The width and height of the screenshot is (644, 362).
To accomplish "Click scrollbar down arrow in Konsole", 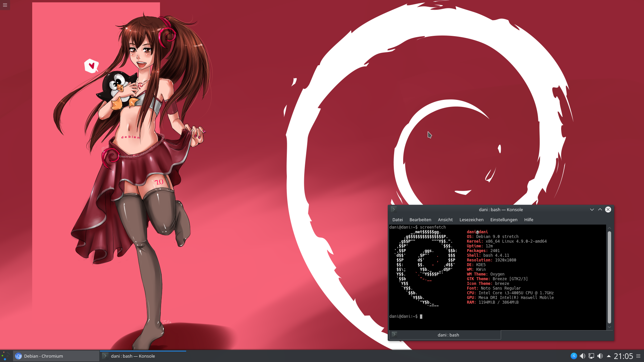I will coord(609,327).
